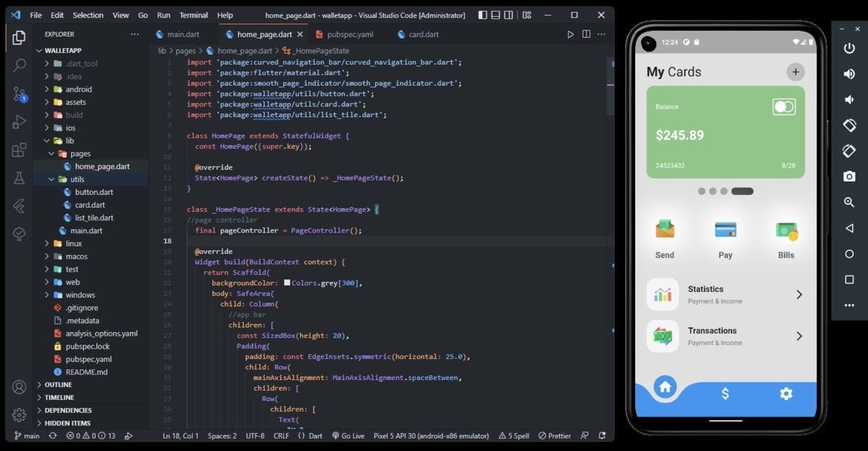Image resolution: width=868 pixels, height=451 pixels.
Task: Select the active page indicator dot below the card
Action: click(744, 191)
